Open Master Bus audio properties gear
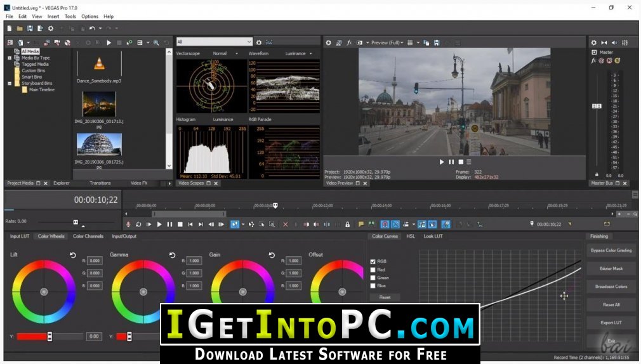Viewport: 641px width, 364px height. coord(593,42)
